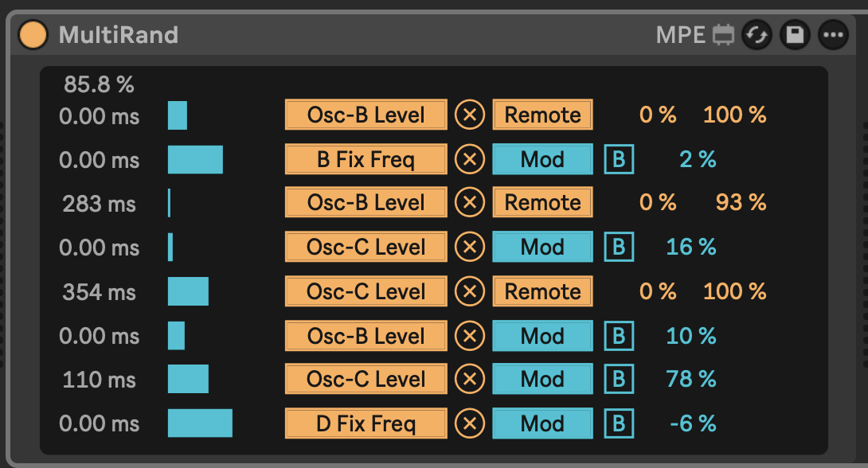Click the X beside the 110 ms row mapping

[470, 380]
